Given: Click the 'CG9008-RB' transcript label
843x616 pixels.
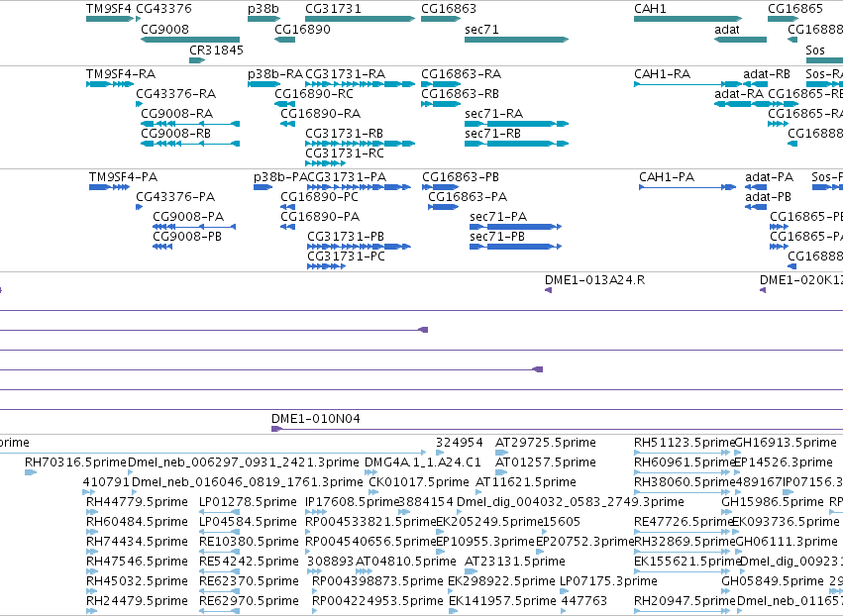Looking at the screenshot, I should point(175,134).
